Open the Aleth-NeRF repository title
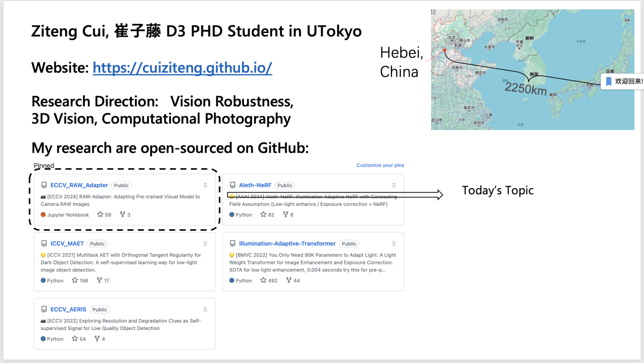The width and height of the screenshot is (644, 363). coord(256,186)
